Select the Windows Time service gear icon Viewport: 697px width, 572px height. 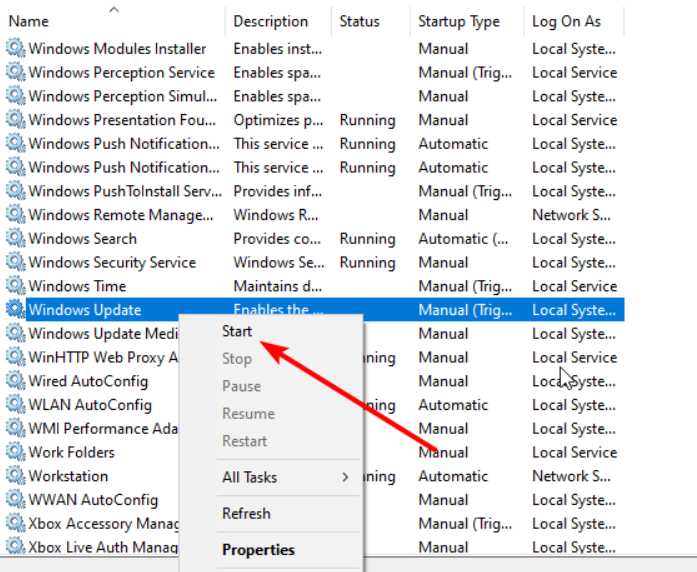click(15, 286)
